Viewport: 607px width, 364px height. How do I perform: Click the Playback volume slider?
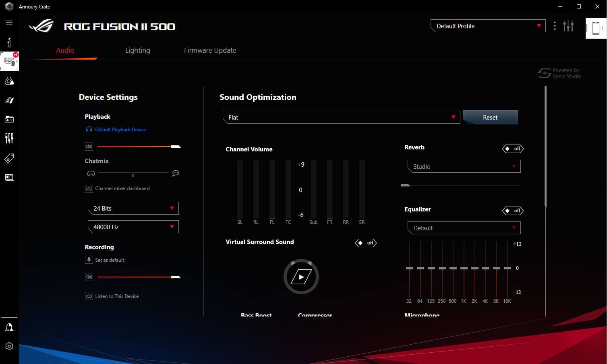pyautogui.click(x=139, y=147)
